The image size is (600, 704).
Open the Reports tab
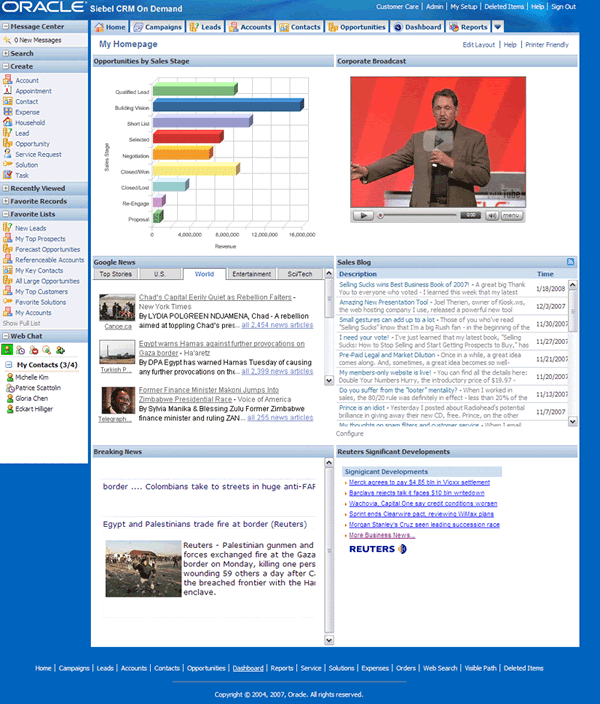pos(468,27)
